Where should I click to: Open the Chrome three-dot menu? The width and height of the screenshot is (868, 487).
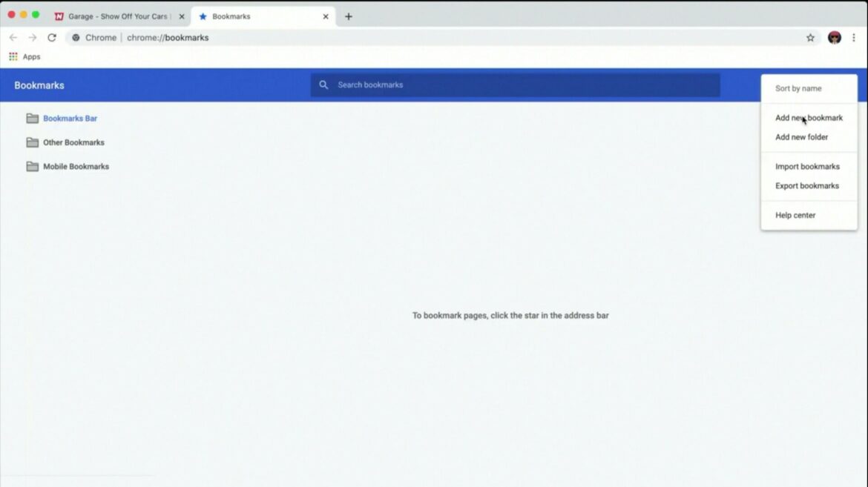click(x=854, y=38)
